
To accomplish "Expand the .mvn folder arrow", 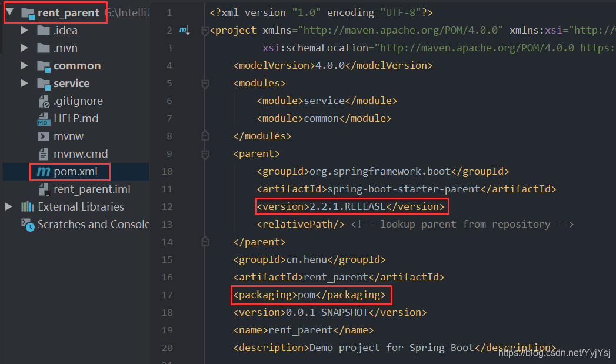I will [x=24, y=48].
